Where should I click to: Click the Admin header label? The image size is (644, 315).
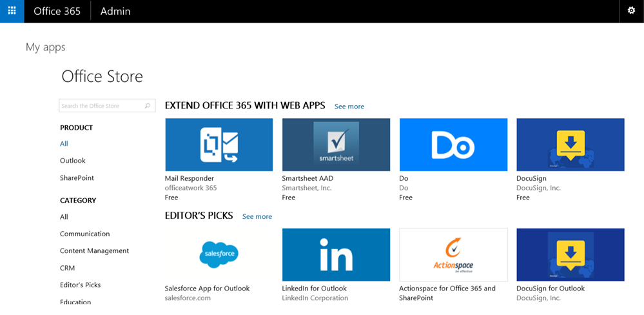pyautogui.click(x=115, y=11)
